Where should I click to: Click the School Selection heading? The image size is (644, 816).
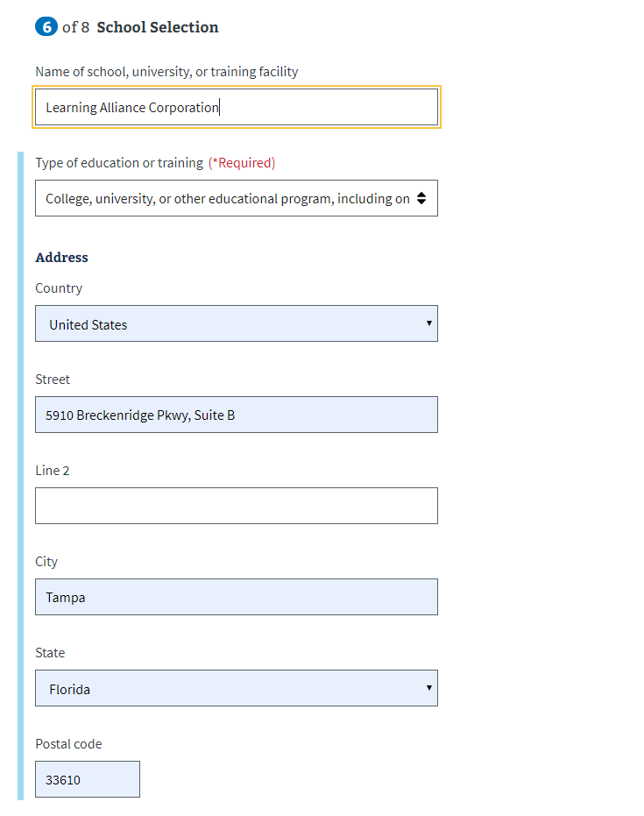[158, 27]
